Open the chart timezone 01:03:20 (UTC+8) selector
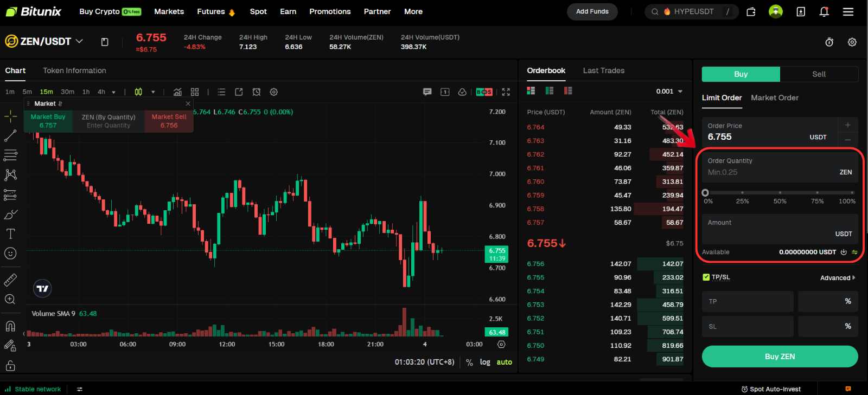This screenshot has width=868, height=395. 425,362
